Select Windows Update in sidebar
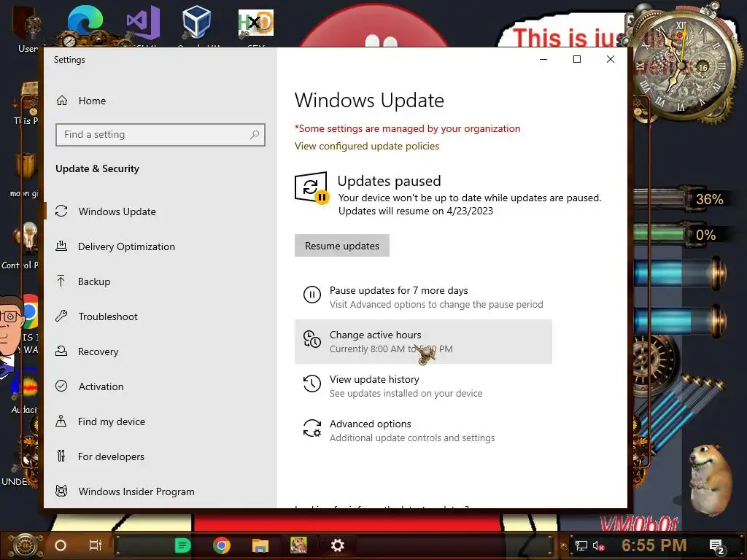Screen dimensions: 747x560 (117, 211)
